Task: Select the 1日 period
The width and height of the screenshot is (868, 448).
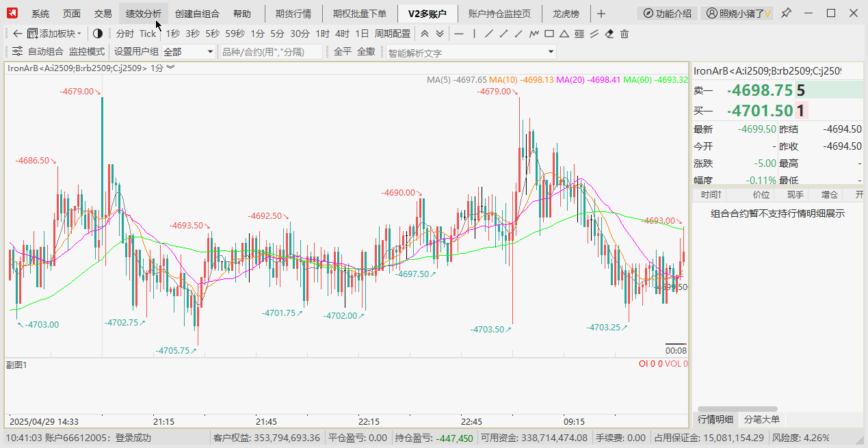Action: pyautogui.click(x=362, y=34)
